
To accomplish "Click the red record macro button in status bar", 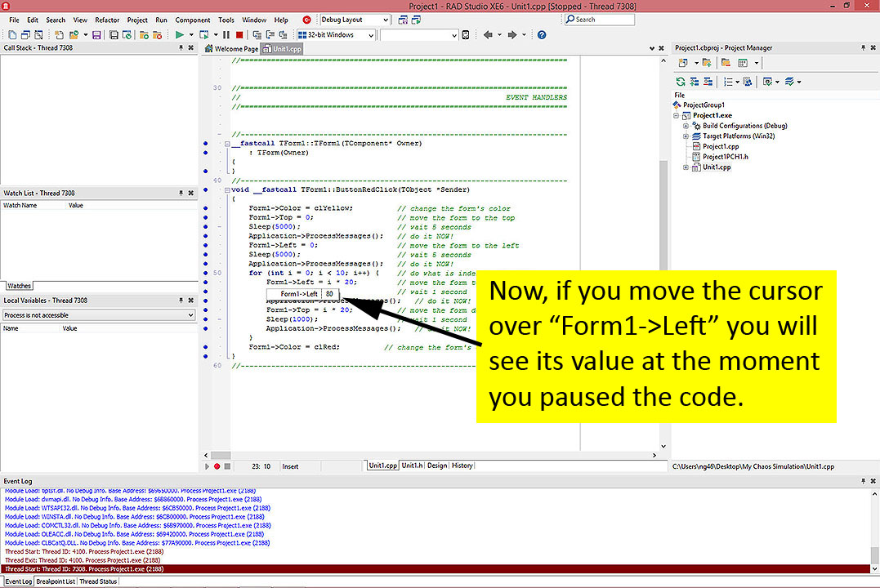I will coord(217,466).
